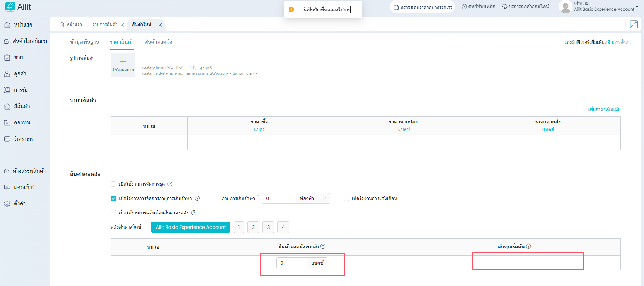This screenshot has height=286, width=644.
Task: Select warehouse number 3 button
Action: click(x=268, y=227)
